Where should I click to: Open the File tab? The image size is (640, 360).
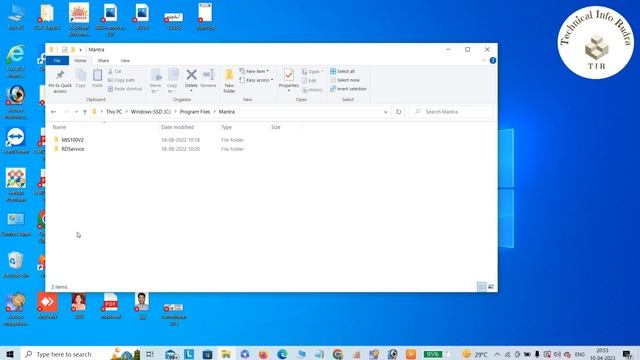coord(57,60)
